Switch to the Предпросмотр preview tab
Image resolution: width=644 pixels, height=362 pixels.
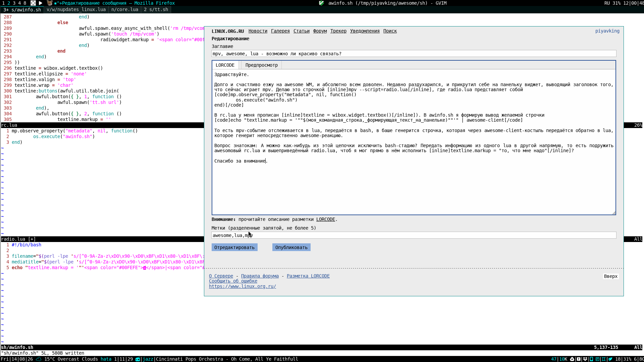262,65
